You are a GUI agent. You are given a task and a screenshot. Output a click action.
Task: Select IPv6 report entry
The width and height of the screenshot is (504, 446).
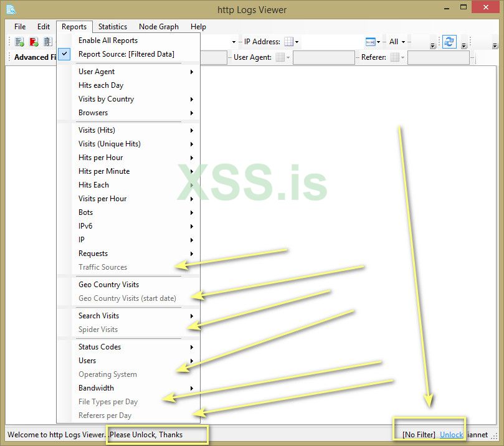click(128, 226)
